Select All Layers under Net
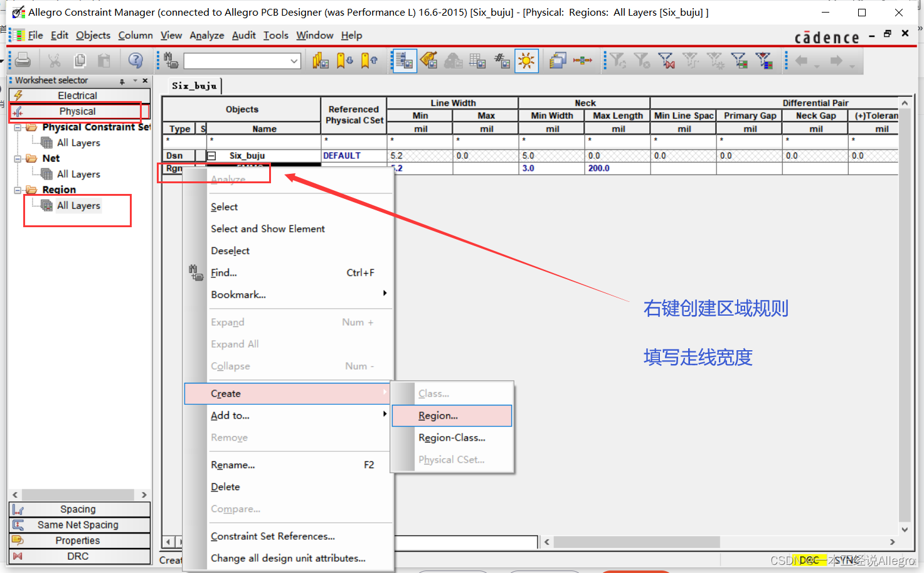The width and height of the screenshot is (924, 573). click(78, 174)
